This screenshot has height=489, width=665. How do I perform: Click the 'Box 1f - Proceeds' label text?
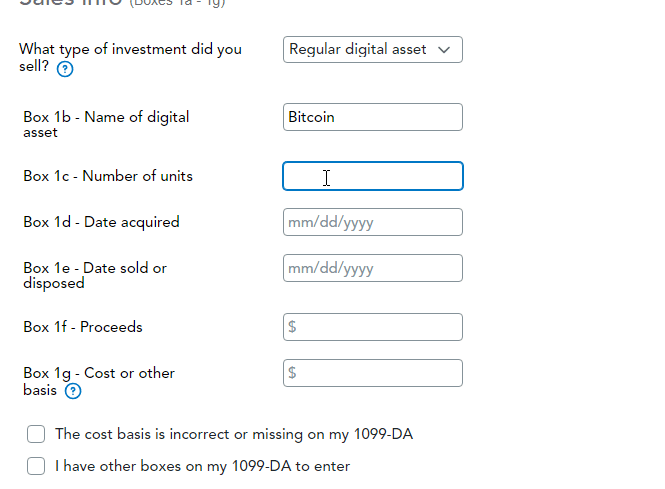point(83,327)
